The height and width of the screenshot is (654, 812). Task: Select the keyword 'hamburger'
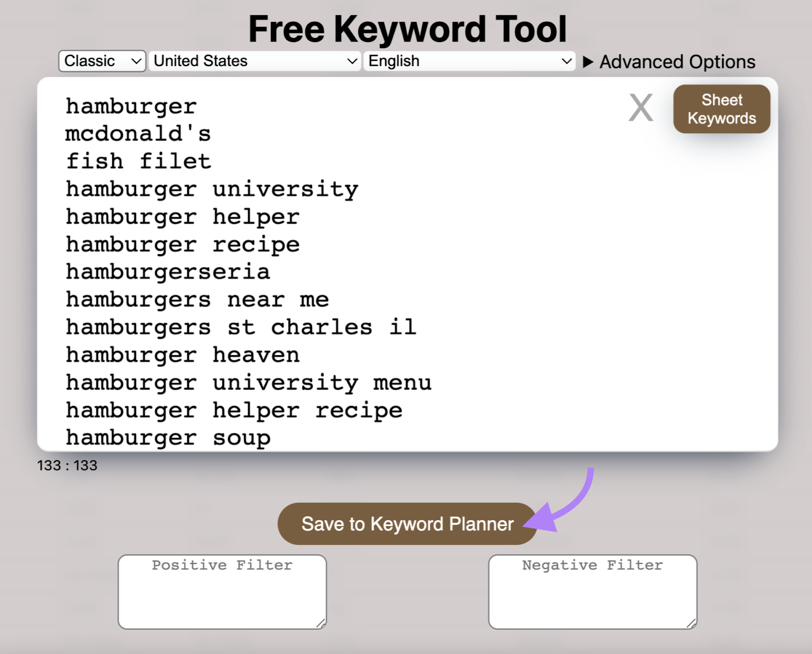[x=131, y=106]
